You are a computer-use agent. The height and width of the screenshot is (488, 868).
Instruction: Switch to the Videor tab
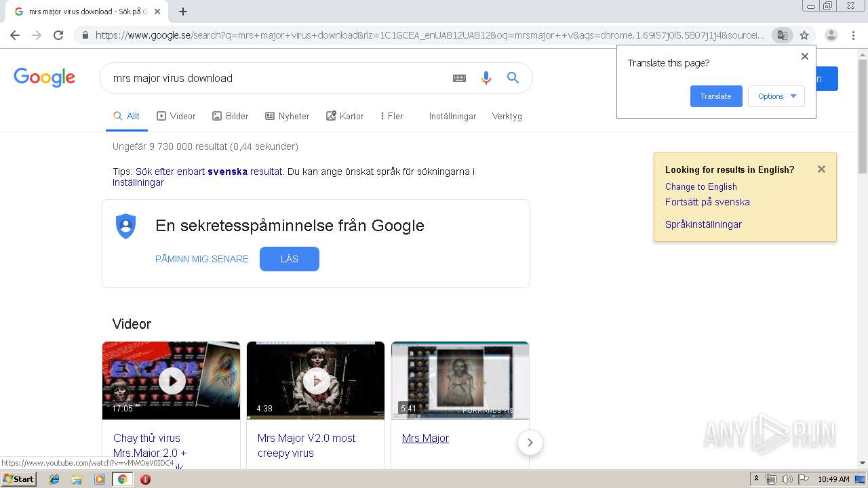[x=176, y=116]
